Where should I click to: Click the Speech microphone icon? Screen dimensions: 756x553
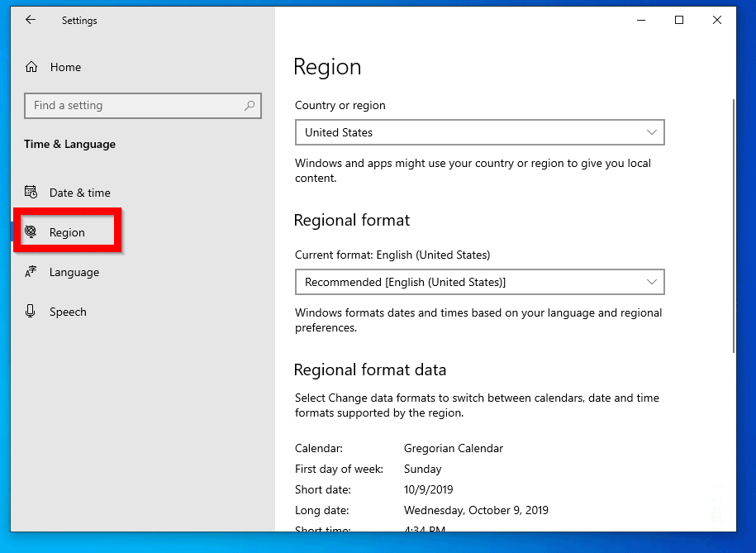click(31, 312)
